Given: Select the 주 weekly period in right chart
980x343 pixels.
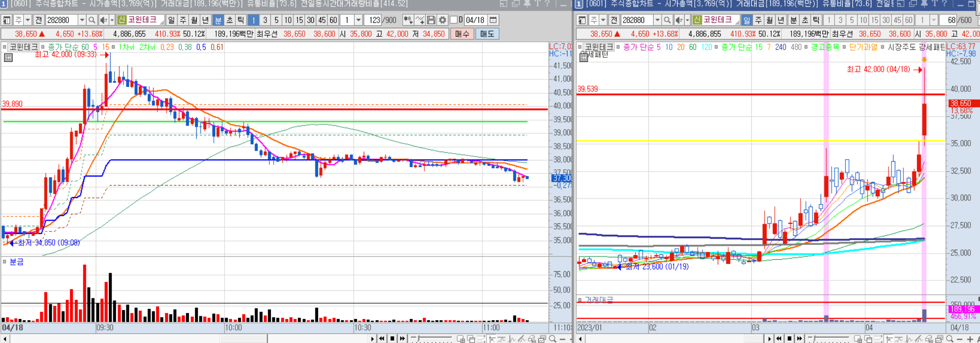Looking at the screenshot, I should click(x=758, y=20).
